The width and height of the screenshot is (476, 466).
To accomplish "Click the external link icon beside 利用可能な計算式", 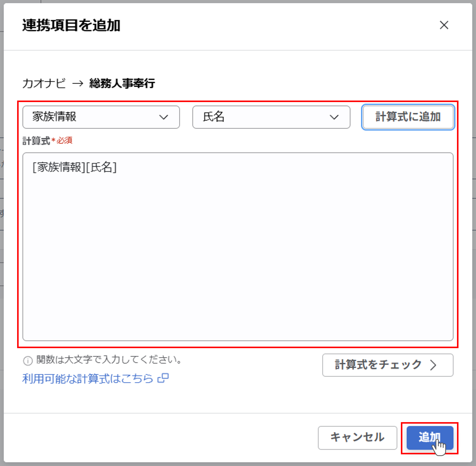I will tap(163, 378).
